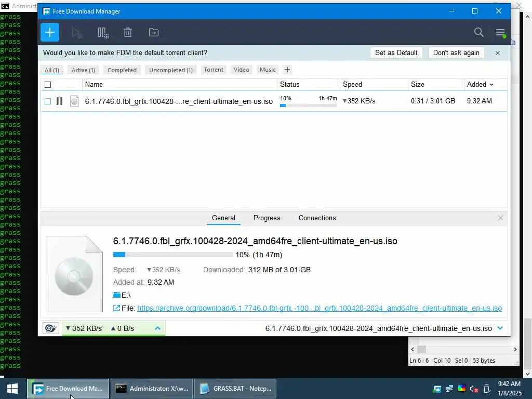The width and height of the screenshot is (532, 399).
Task: Click the network tray icon
Action: pos(449,389)
